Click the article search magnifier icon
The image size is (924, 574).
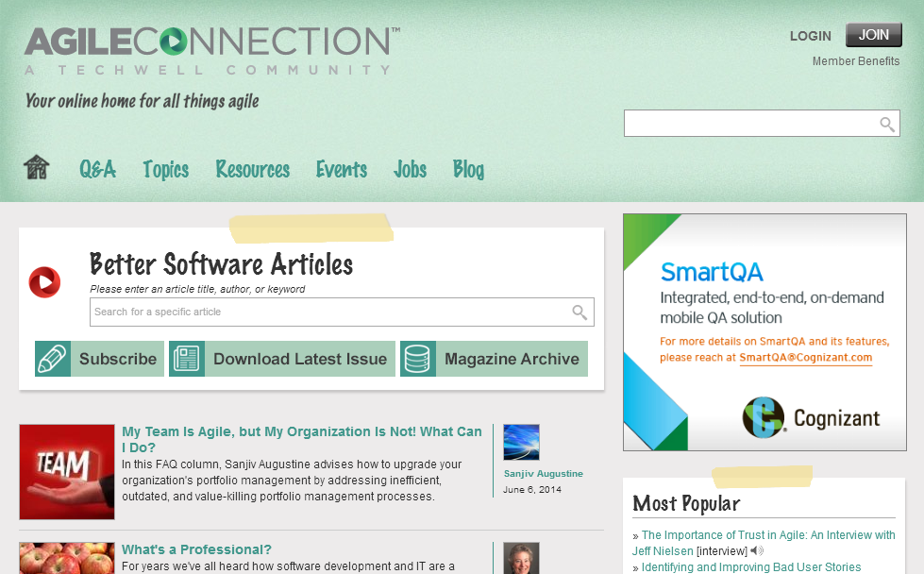point(580,312)
